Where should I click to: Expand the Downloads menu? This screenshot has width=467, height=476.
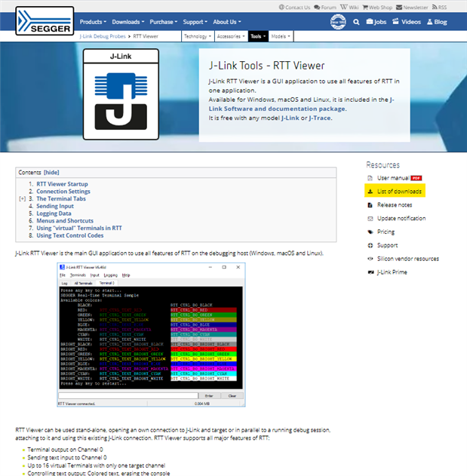(128, 22)
